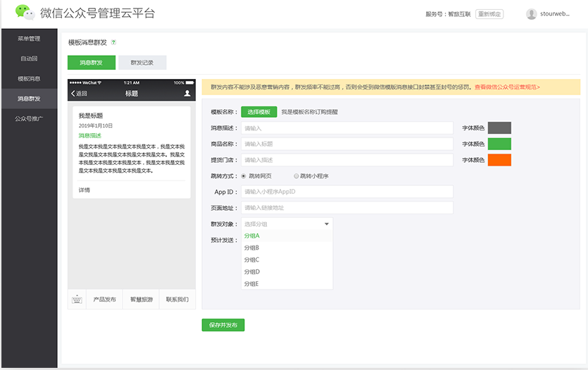Screen dimensions: 588x370
Task: Open 公众号推广 in the sidebar
Action: [x=29, y=118]
